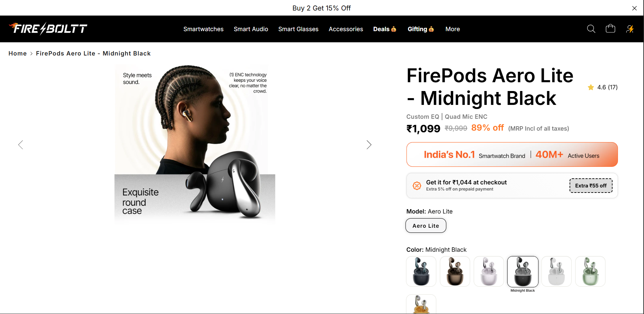Select the Aero Lite model option
This screenshot has height=314, width=644.
coord(426,226)
